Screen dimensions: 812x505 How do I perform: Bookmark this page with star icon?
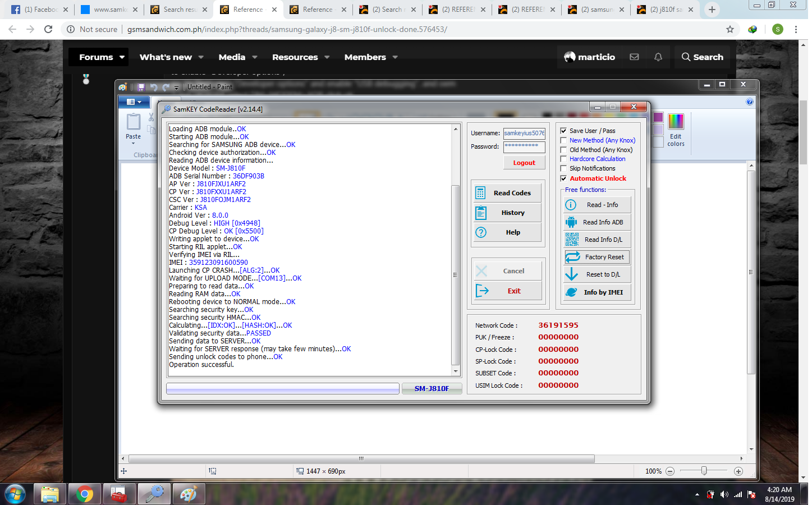(730, 29)
